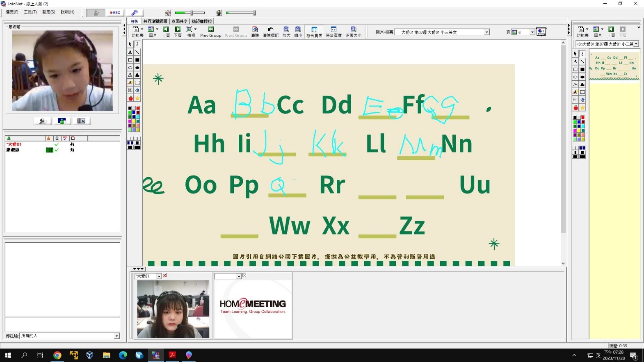This screenshot has height=362, width=644.
Task: Select the eraser tool in right side toolbox
Action: tap(582, 100)
